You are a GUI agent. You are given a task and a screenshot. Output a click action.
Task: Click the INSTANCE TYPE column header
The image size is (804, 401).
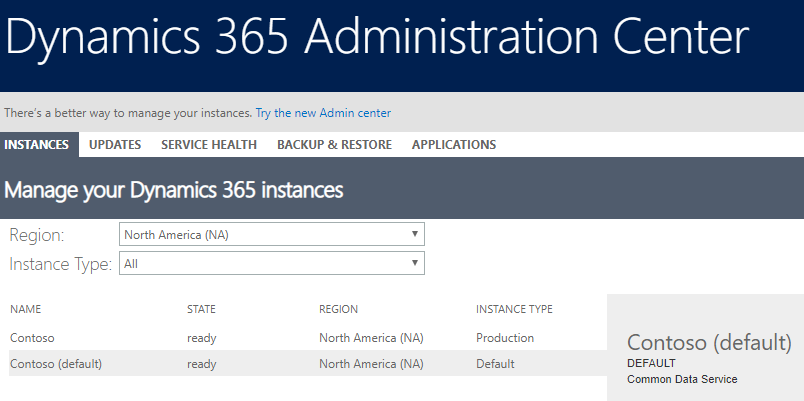coord(514,310)
